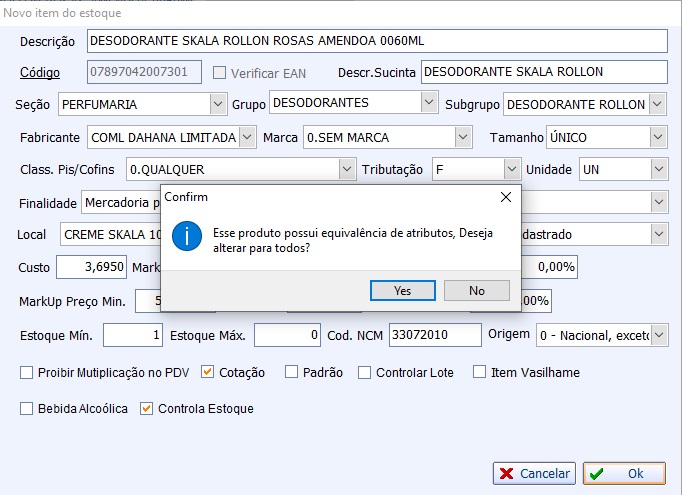Enable the Controlar Lote checkbox
This screenshot has width=682, height=495.
(x=364, y=373)
